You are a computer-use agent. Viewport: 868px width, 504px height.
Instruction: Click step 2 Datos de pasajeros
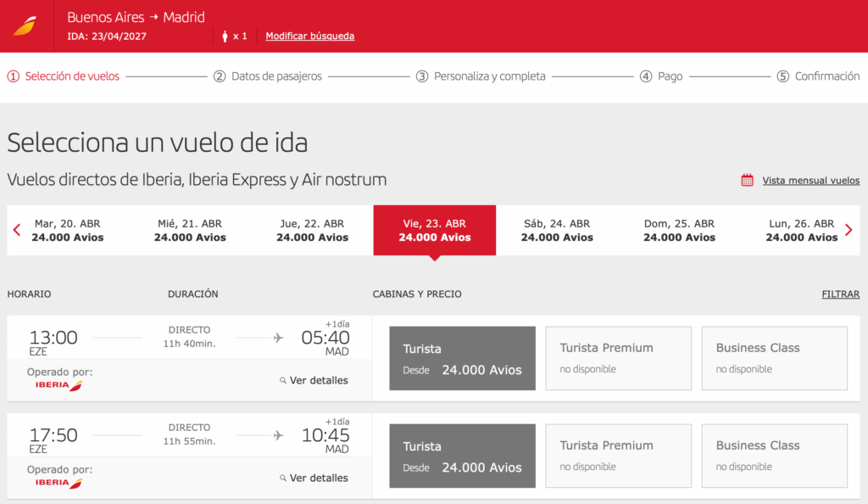268,76
